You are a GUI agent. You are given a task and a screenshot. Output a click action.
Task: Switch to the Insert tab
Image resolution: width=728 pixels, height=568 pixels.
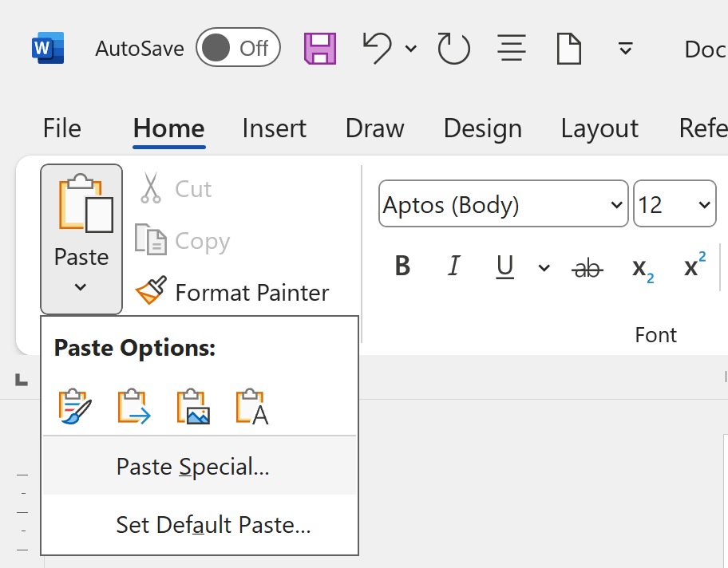[x=274, y=128]
